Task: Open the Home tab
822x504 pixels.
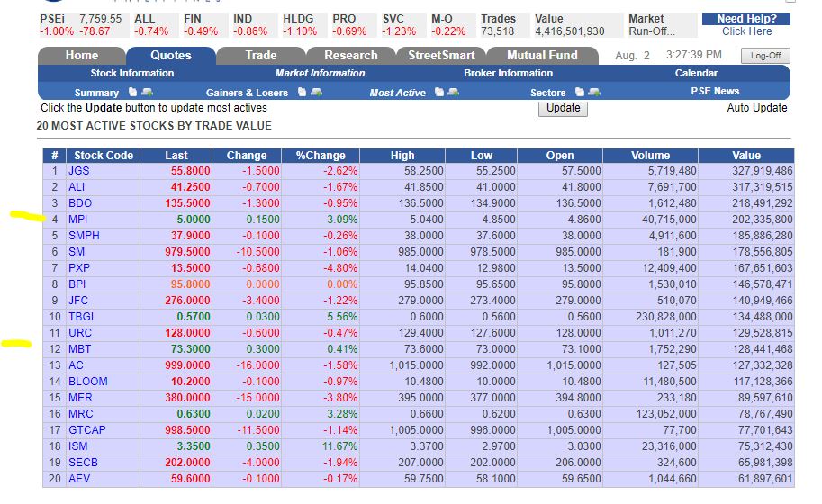Action: [x=81, y=55]
